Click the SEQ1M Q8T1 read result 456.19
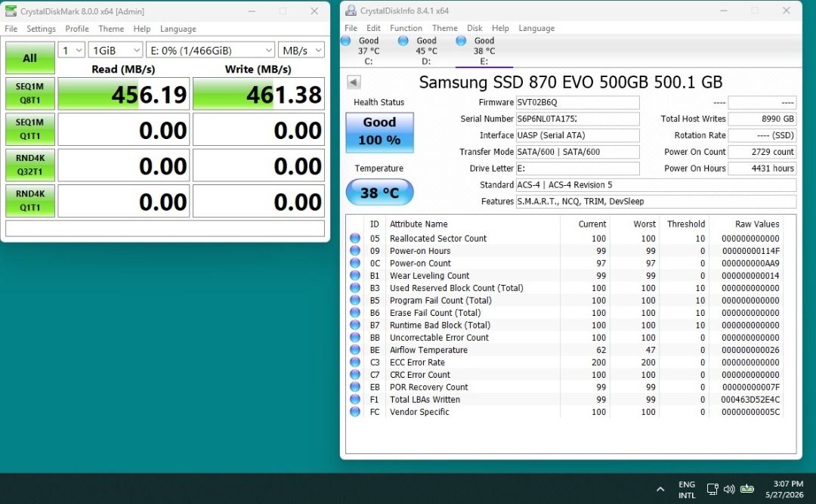Image resolution: width=816 pixels, height=504 pixels. pyautogui.click(x=123, y=94)
